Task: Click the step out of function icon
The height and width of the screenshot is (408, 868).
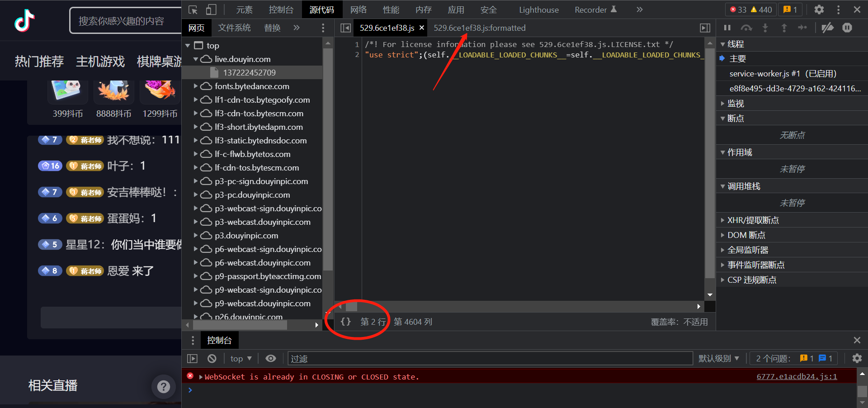Action: pos(784,28)
